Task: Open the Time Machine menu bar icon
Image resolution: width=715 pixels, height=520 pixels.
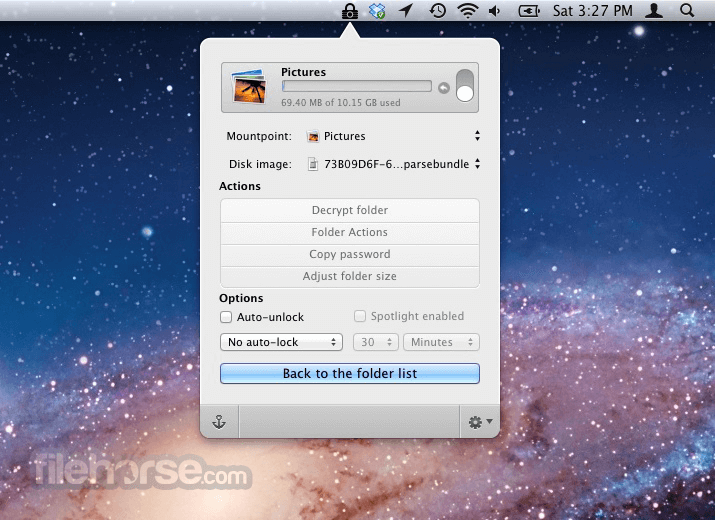Action: pyautogui.click(x=437, y=10)
